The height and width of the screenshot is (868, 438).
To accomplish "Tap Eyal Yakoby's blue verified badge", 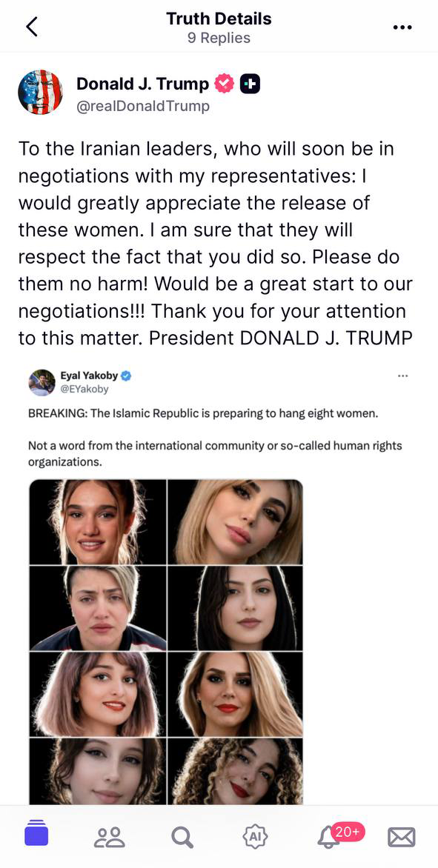I will 126,376.
